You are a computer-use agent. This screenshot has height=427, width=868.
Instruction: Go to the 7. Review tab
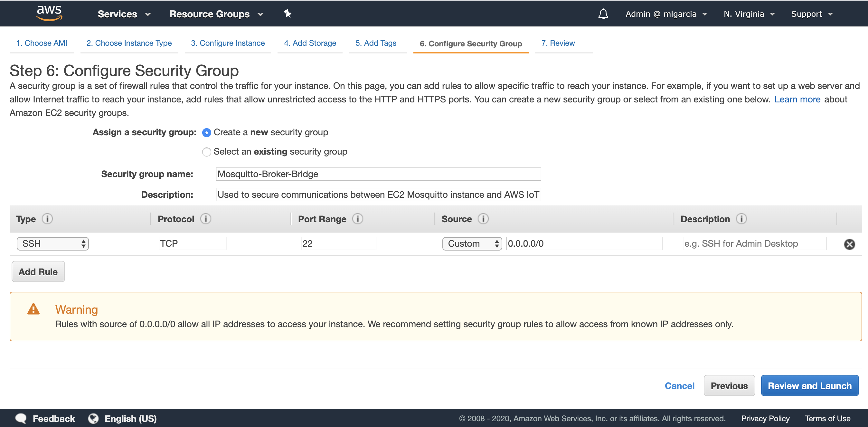click(558, 43)
